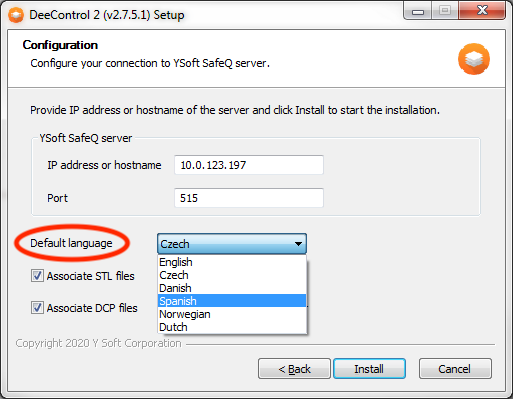Click the language dropdown arrow
This screenshot has height=399, width=513.
pyautogui.click(x=298, y=244)
